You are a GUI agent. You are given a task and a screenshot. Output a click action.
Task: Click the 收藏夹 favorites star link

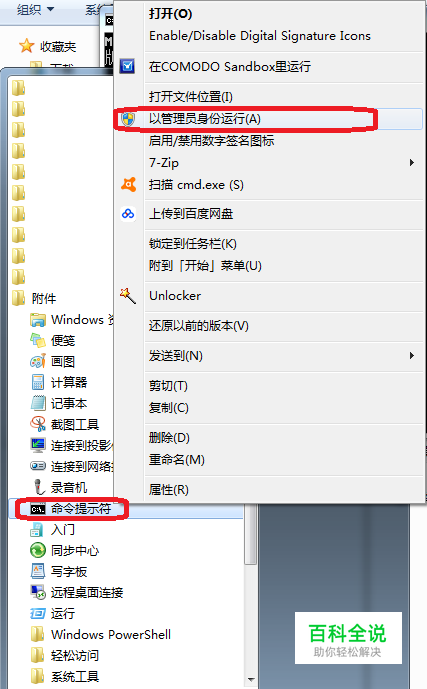coord(47,46)
